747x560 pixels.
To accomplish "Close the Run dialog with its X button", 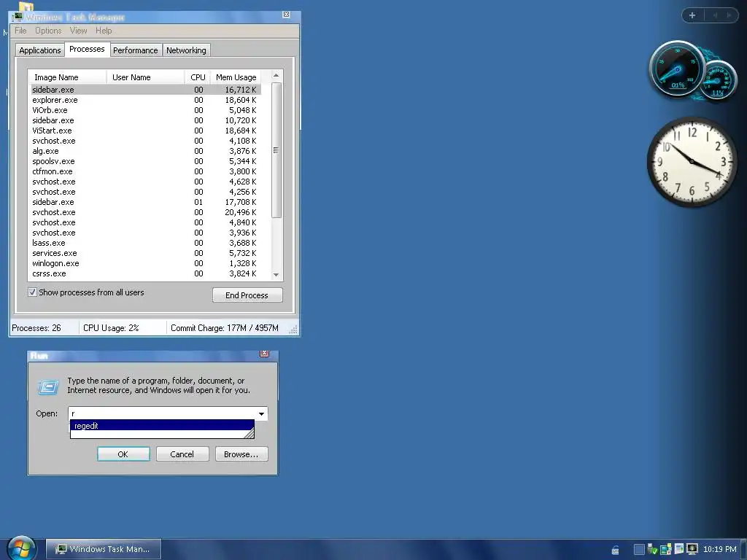I will [264, 354].
